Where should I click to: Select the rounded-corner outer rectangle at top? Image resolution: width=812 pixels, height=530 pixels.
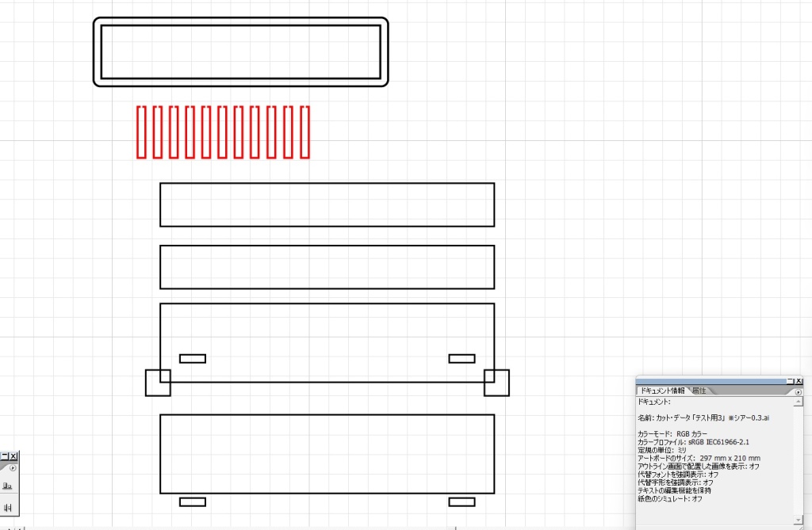click(x=240, y=20)
